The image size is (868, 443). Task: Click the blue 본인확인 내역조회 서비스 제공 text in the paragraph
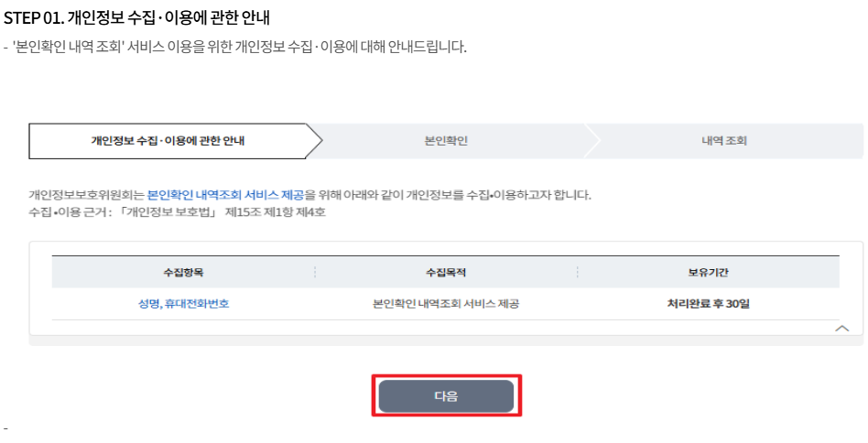point(225,195)
